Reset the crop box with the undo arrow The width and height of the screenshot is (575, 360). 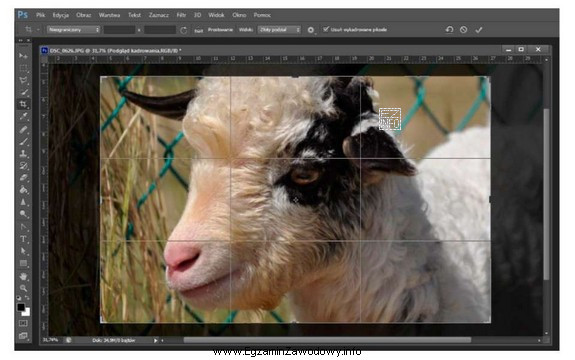tap(449, 30)
